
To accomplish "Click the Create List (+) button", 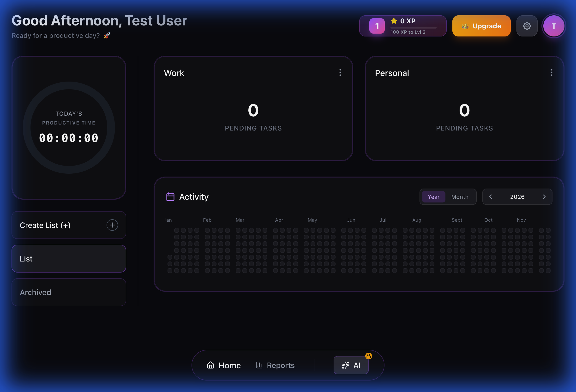I will pos(69,225).
